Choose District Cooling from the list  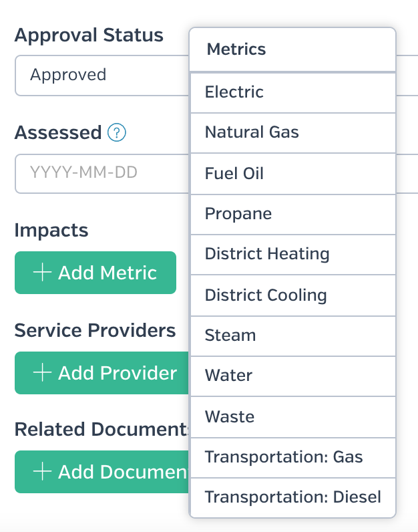click(293, 295)
